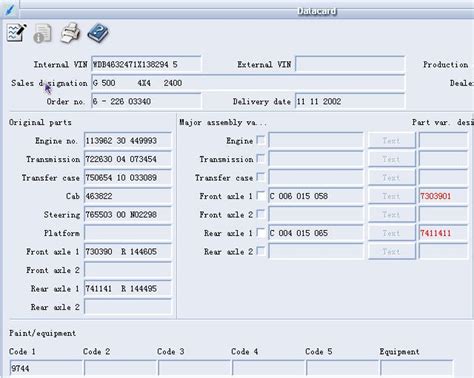This screenshot has height=378, width=474.
Task: Click the feather icon in title bar
Action: [x=9, y=9]
